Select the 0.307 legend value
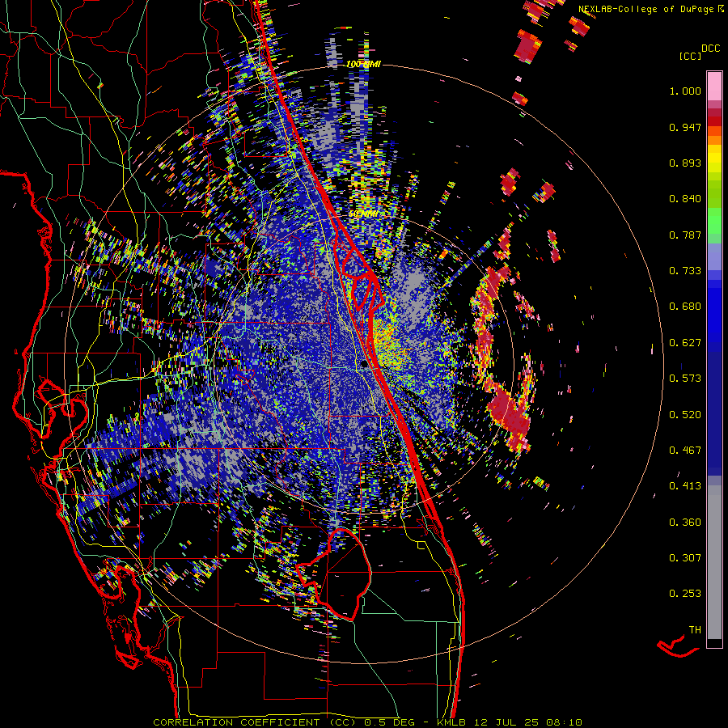 click(x=685, y=558)
